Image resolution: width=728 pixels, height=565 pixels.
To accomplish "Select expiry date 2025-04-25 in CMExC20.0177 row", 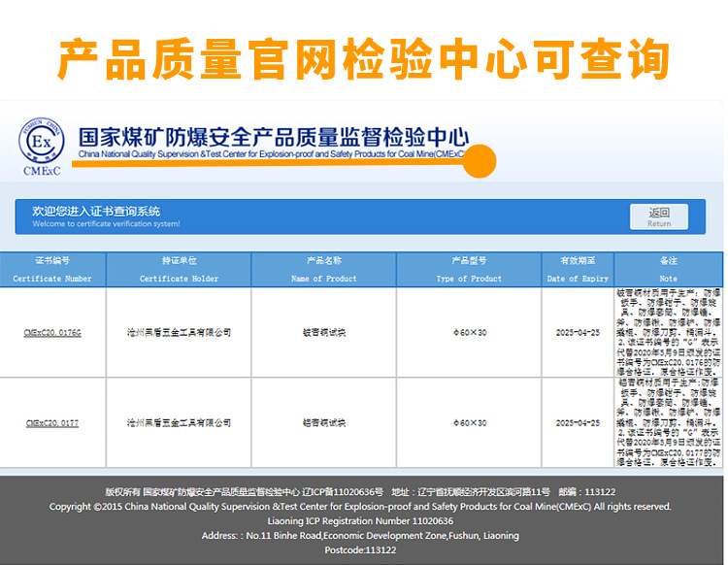I will (579, 423).
